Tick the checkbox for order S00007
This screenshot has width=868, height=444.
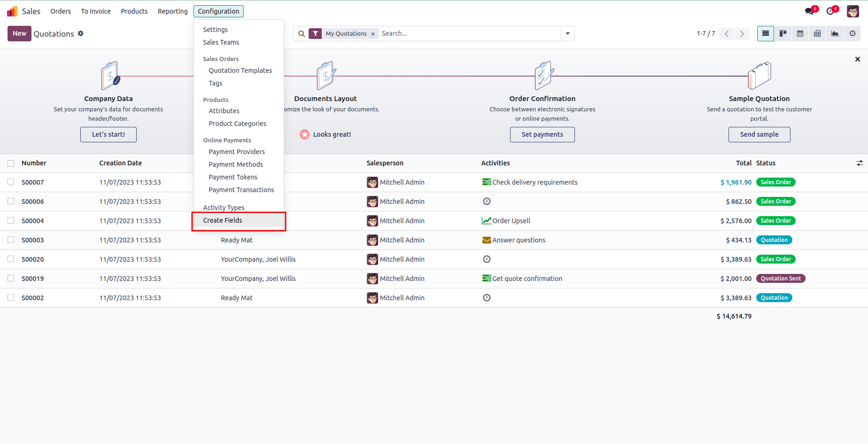(11, 182)
